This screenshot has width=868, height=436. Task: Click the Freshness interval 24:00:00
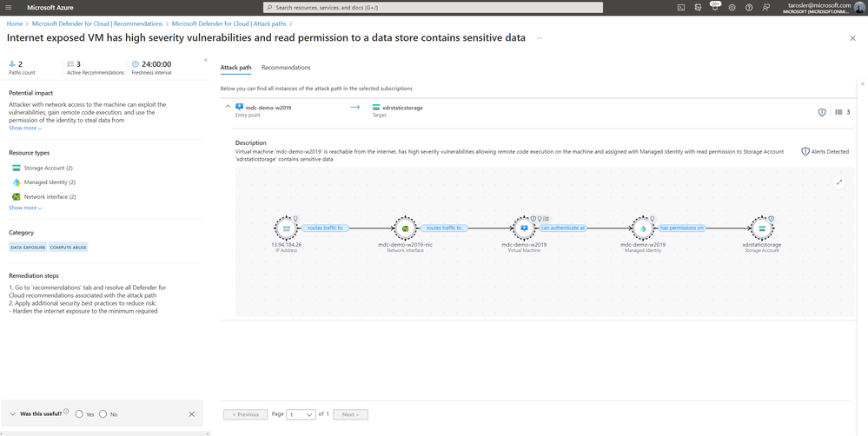coord(156,64)
